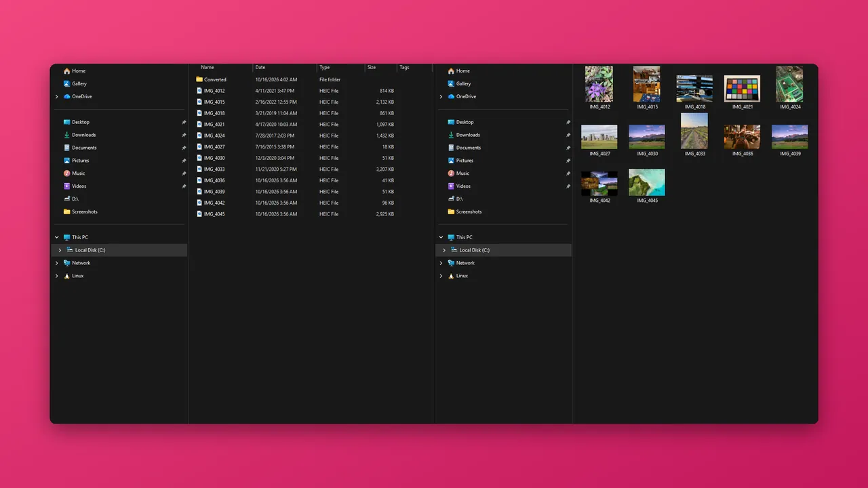Select the Local Disk (C:) drive icon in the details-list window
The height and width of the screenshot is (488, 868).
tap(70, 250)
